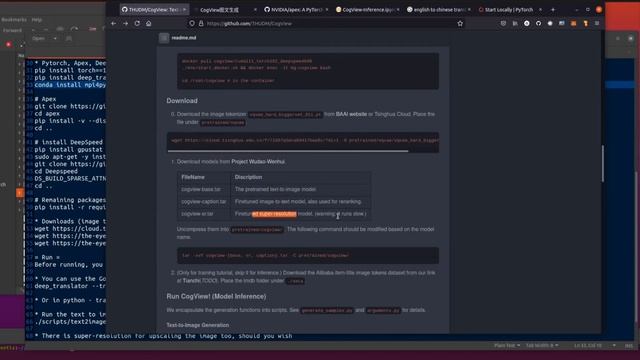Go forward using the Firefox forward arrow
Screen dimensions: 640x360
click(125, 24)
